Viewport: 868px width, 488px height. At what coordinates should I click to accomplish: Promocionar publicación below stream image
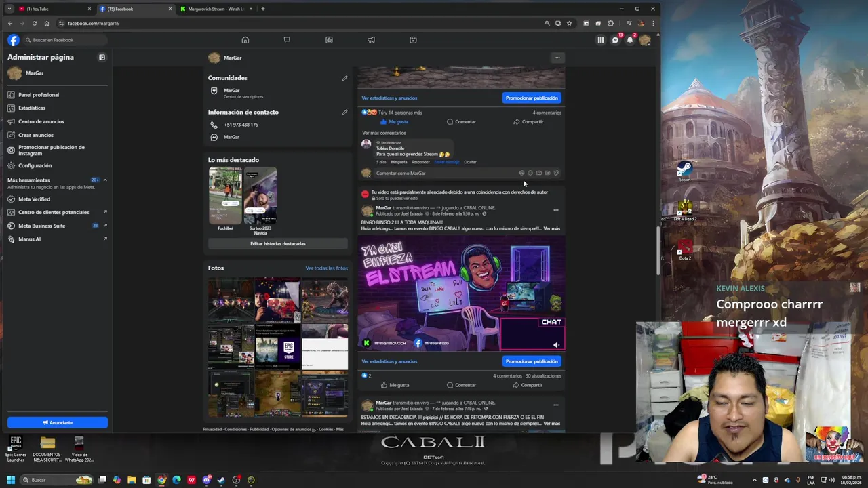point(532,361)
